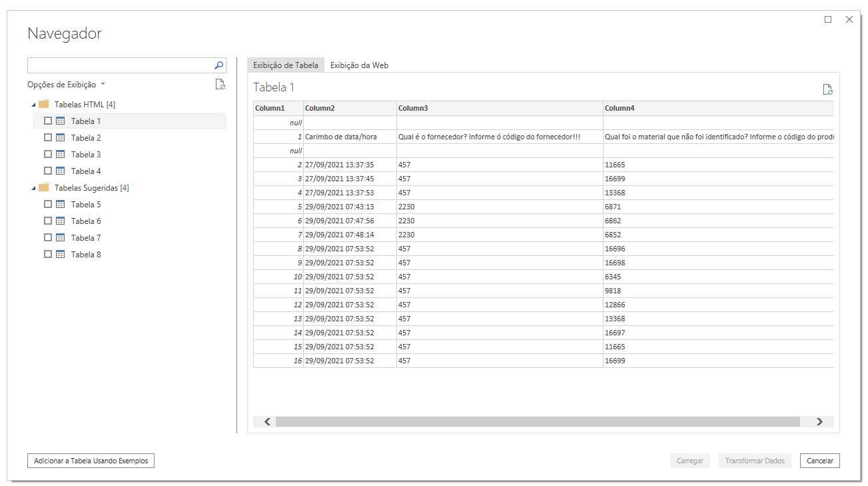The width and height of the screenshot is (868, 486).
Task: Click the Tabelas HTML folder icon
Action: (x=44, y=105)
